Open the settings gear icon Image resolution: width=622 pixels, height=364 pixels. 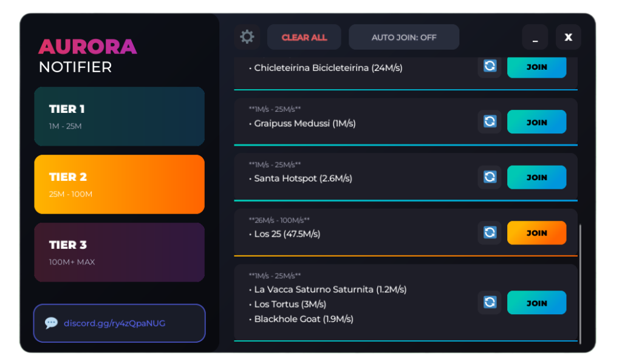[247, 37]
